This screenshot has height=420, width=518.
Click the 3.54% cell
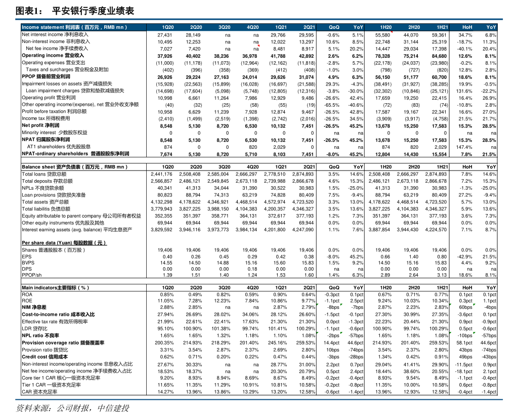(384, 350)
